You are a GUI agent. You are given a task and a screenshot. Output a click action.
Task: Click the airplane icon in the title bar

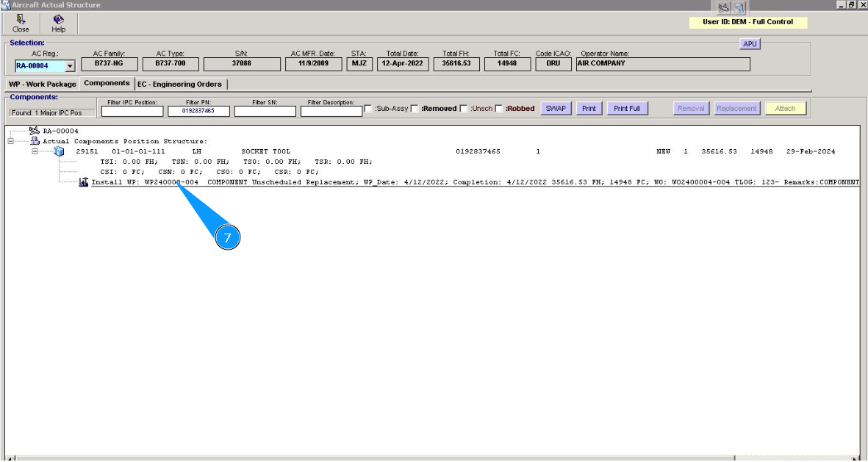[x=723, y=8]
